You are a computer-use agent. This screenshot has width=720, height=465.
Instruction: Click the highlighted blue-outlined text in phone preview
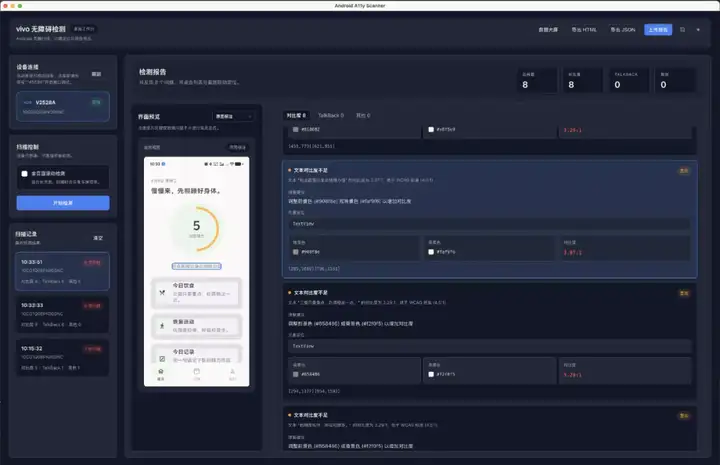(x=197, y=266)
